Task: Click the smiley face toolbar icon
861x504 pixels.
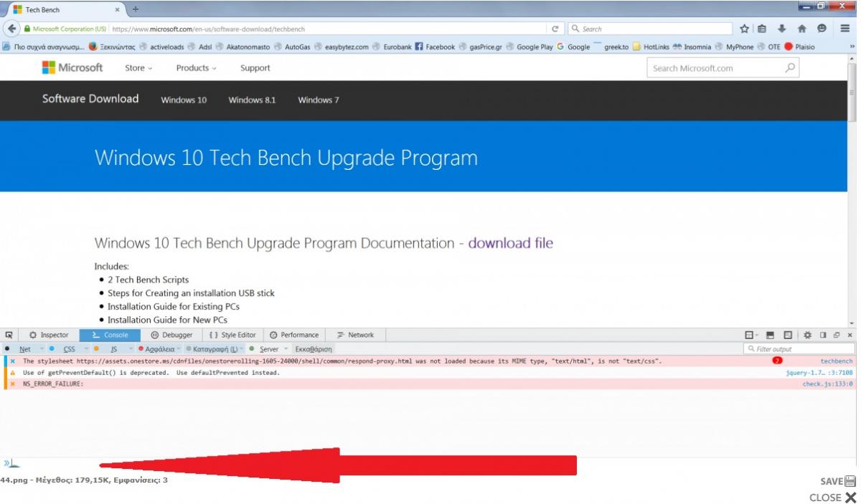Action: 822,29
